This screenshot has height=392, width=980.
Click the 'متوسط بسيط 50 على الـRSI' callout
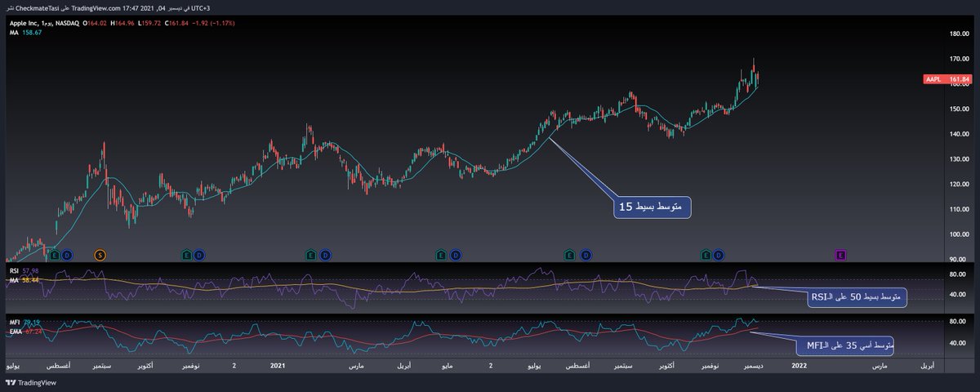click(857, 298)
